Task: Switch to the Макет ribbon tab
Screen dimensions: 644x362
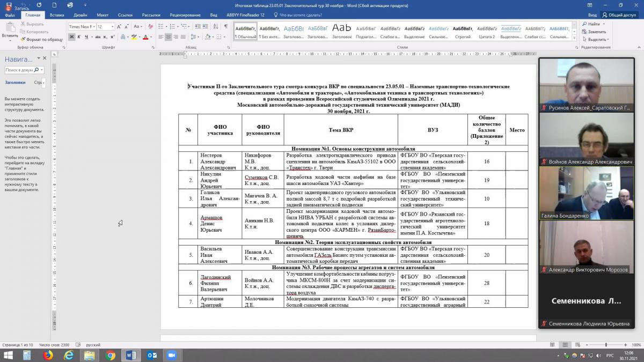Action: click(103, 15)
